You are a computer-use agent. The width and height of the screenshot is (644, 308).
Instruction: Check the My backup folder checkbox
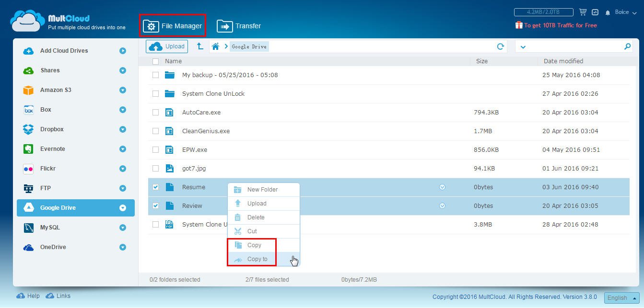click(x=155, y=75)
